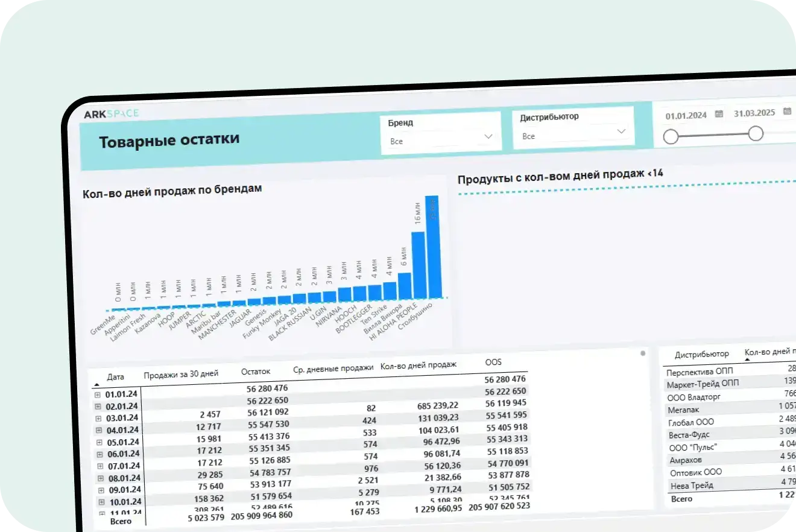Open calendar picker next to 31.03.2025
This screenshot has height=532, width=796.
[787, 112]
